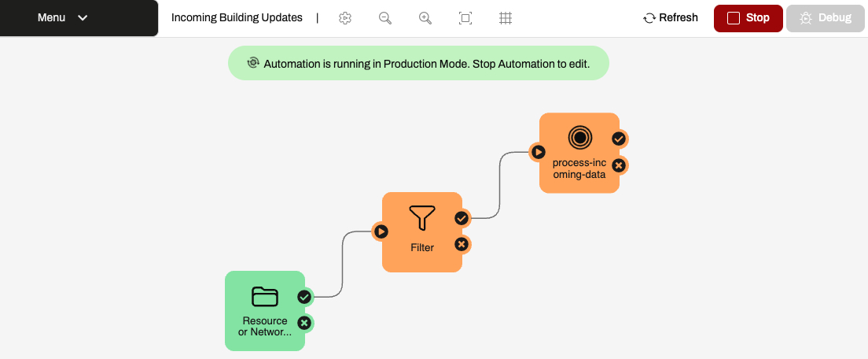
Task: Select the process-incoming-data node target icon
Action: coord(579,137)
